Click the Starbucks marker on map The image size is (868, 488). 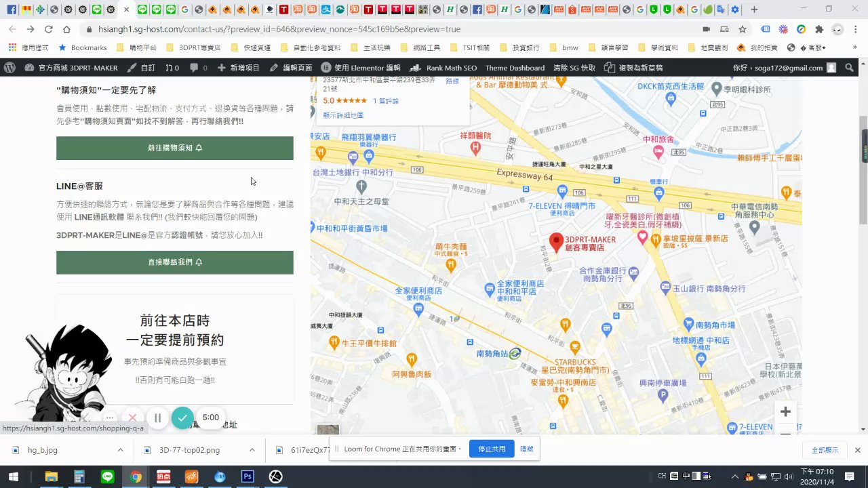coord(575,347)
